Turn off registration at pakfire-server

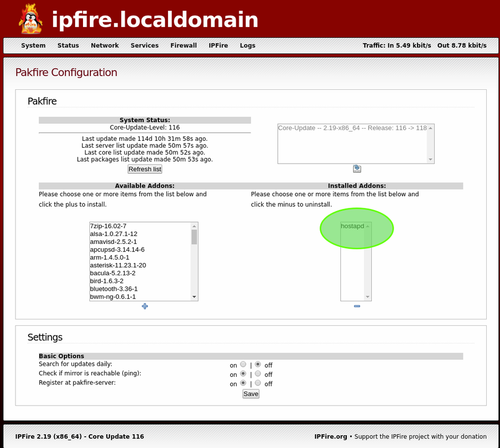257,383
